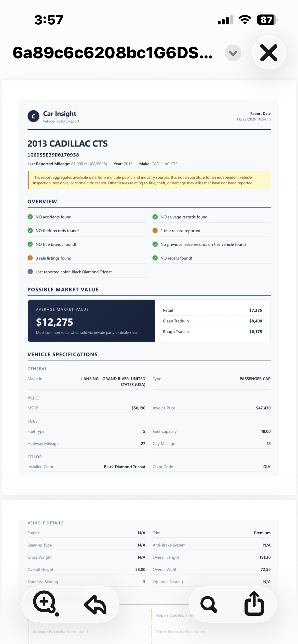This screenshot has height=644, width=298.
Task: Tap the Car Insight logo circle
Action: (x=33, y=116)
